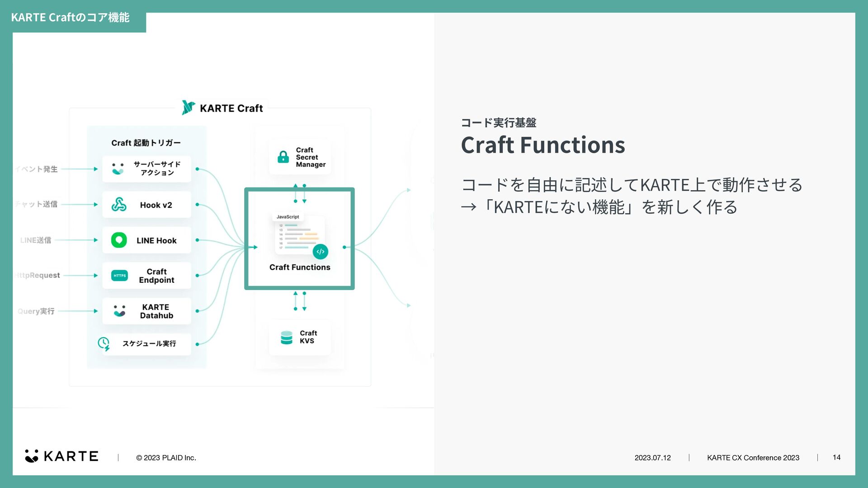Click the green LINE Hook icon

point(119,240)
